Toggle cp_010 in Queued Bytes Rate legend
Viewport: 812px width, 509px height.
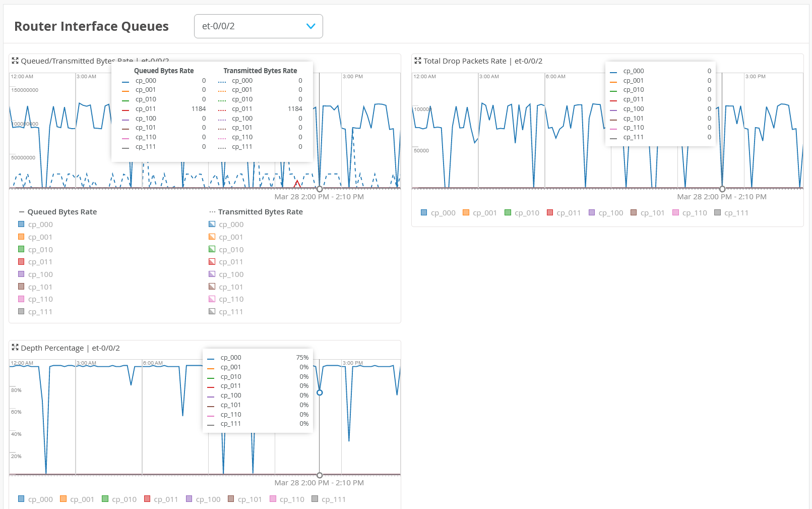click(35, 250)
